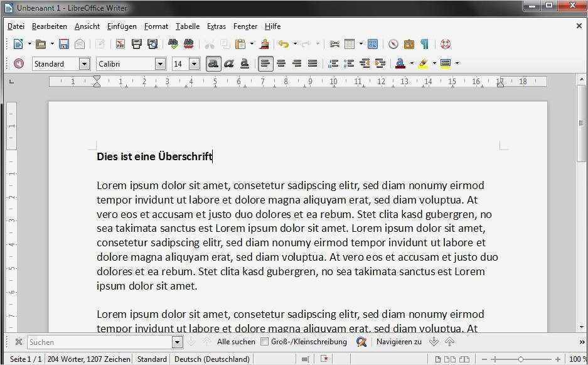Click the word count 204 Wörter, 1207 Zeichen
The width and height of the screenshot is (588, 365).
[88, 359]
